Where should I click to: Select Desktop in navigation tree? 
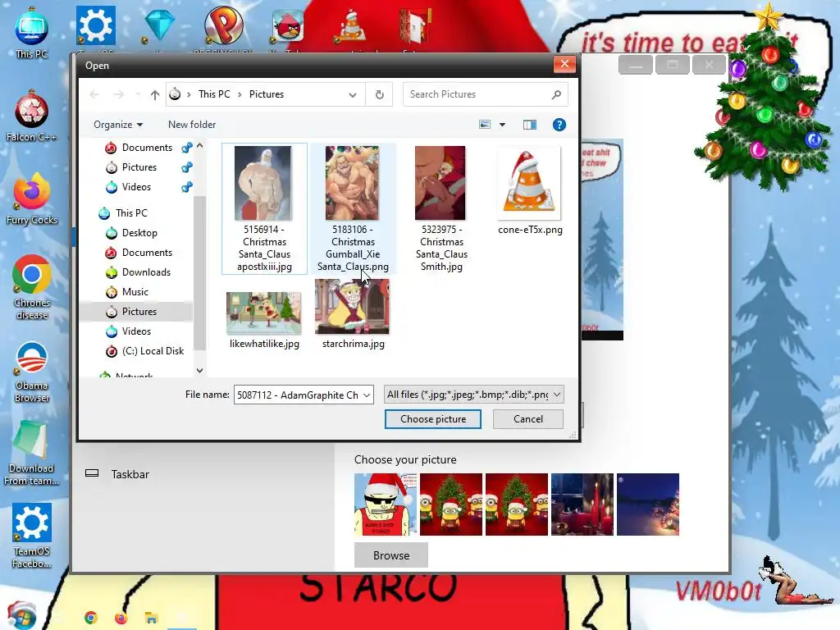(x=139, y=233)
